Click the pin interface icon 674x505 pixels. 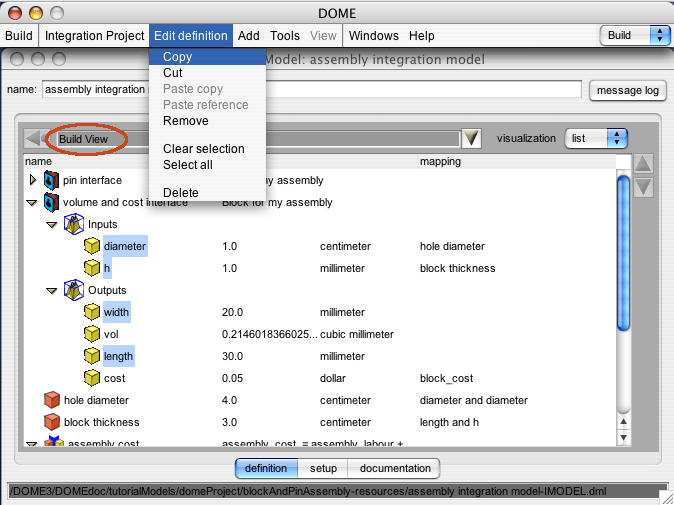(51, 180)
